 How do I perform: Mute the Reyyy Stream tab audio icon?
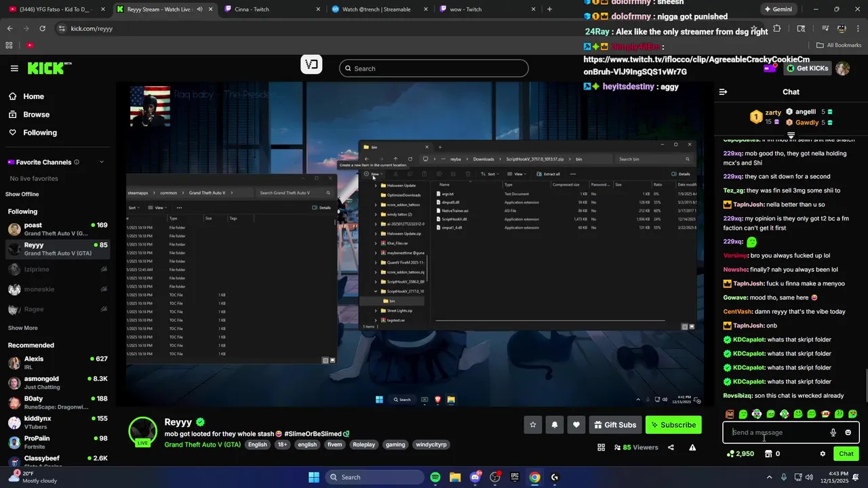(x=199, y=9)
